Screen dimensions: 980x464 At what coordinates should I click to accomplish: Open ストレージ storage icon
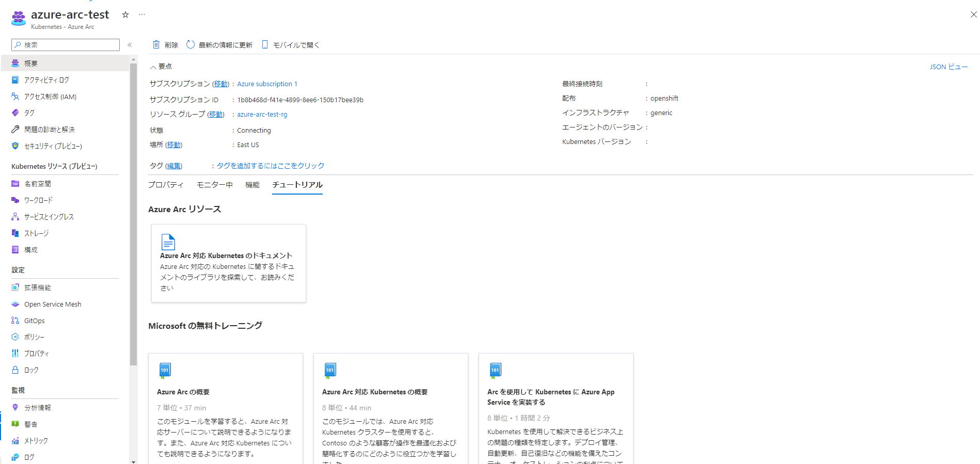[15, 233]
